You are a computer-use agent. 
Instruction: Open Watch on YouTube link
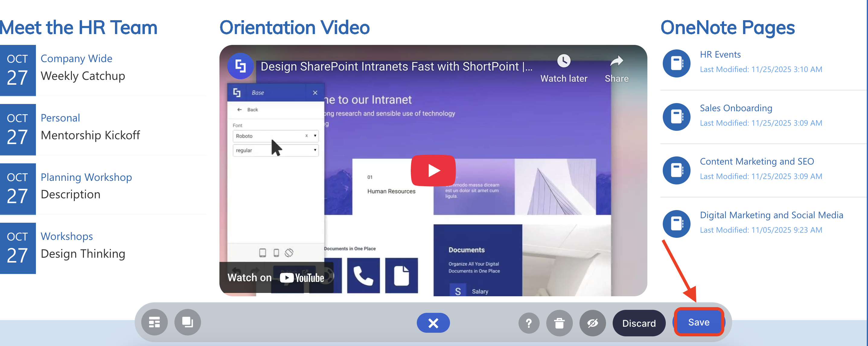click(x=276, y=277)
